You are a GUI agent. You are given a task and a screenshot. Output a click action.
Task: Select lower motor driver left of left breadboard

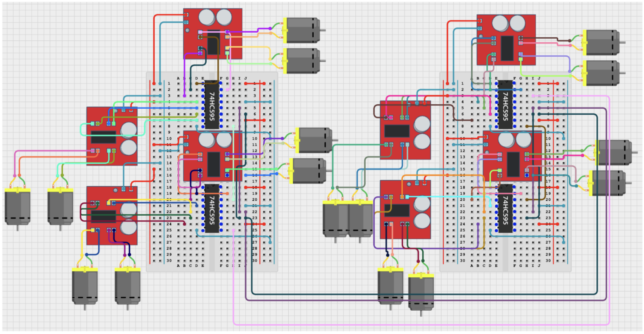112,215
